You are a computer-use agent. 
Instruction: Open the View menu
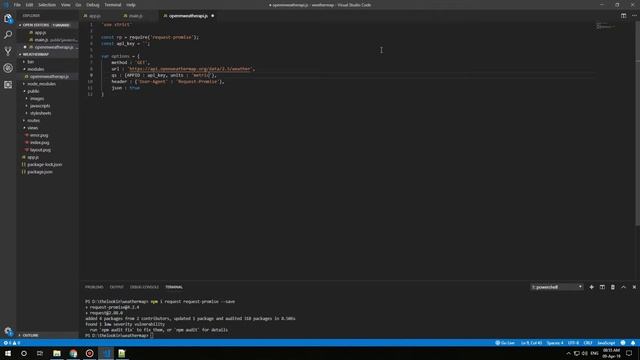(x=66, y=5)
